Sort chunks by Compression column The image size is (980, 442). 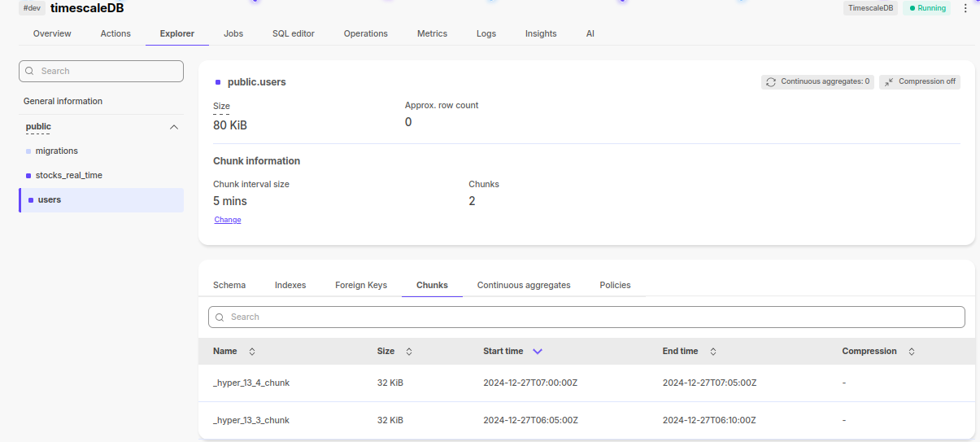point(912,352)
